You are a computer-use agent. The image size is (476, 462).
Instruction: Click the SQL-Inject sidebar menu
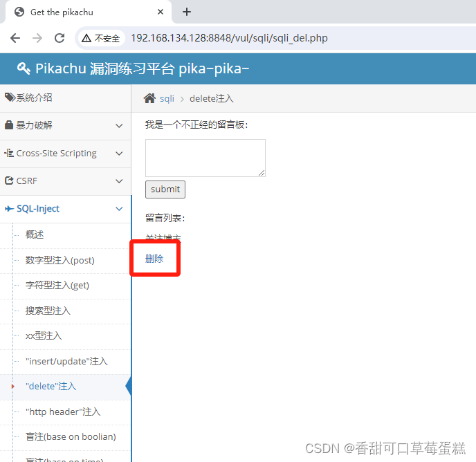click(x=65, y=209)
